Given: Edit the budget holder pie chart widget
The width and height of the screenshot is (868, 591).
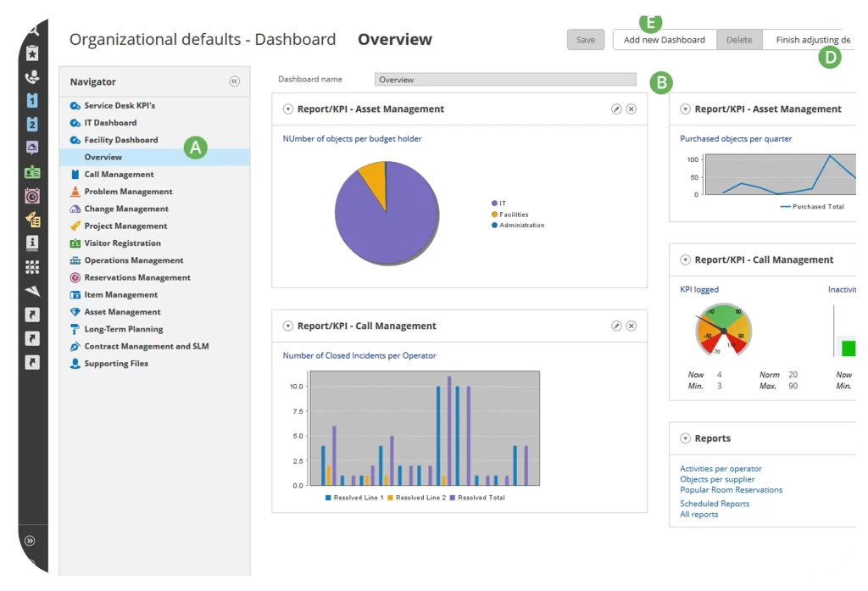Looking at the screenshot, I should click(x=616, y=109).
